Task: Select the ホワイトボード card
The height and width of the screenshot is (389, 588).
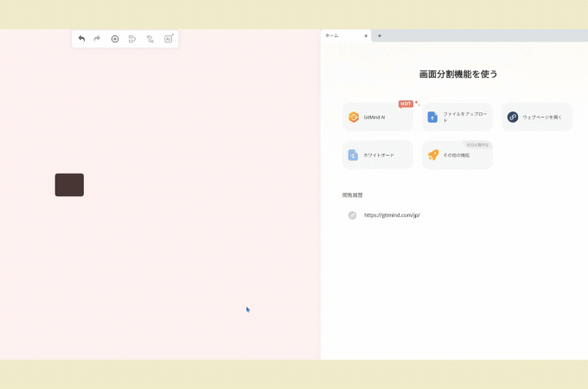Action: [377, 155]
